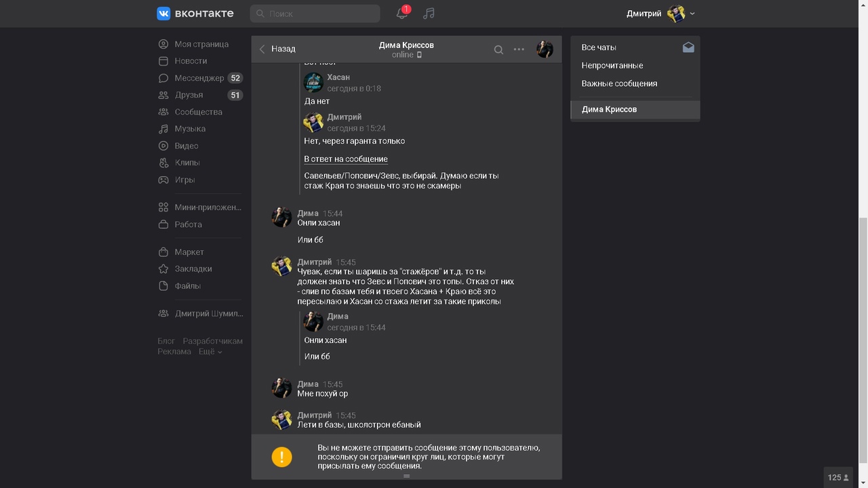Click the page scrollbar on right edge

pos(863,339)
